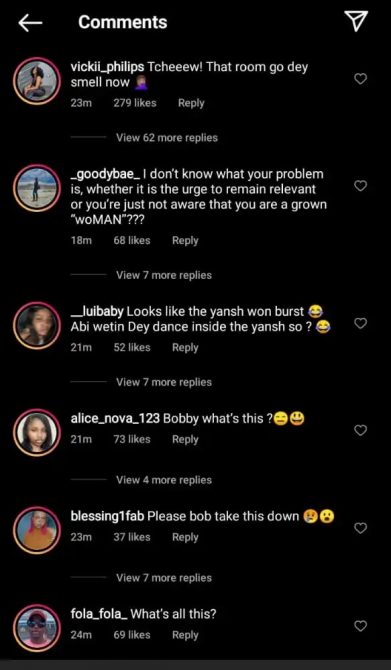Show replies under __luibaby's comment
The height and width of the screenshot is (670, 391).
[164, 382]
